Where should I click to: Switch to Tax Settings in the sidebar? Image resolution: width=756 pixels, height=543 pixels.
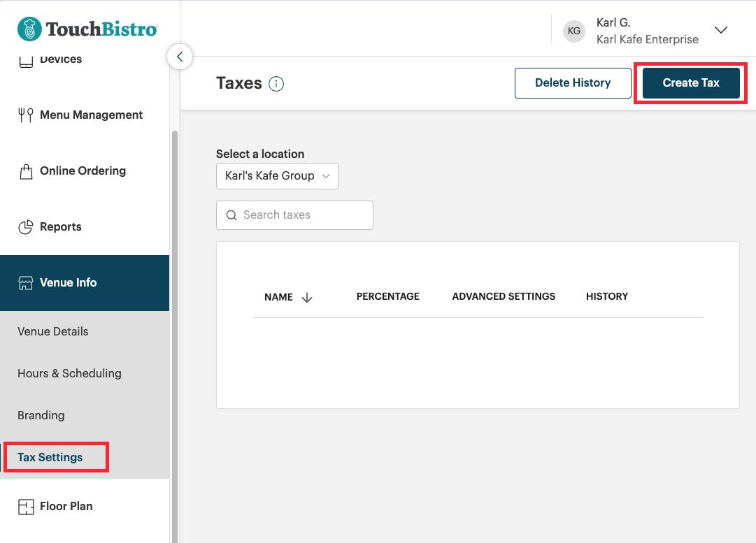coord(49,457)
